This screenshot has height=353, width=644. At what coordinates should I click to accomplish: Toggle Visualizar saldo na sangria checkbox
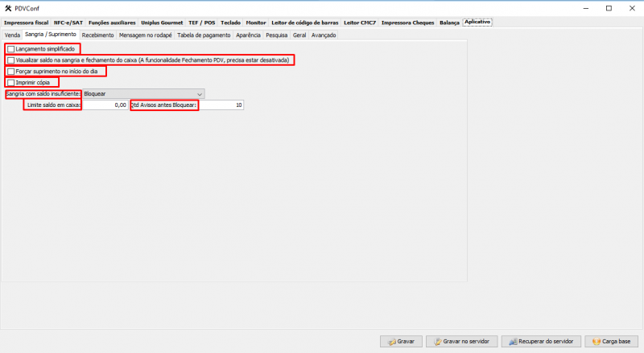[x=10, y=60]
